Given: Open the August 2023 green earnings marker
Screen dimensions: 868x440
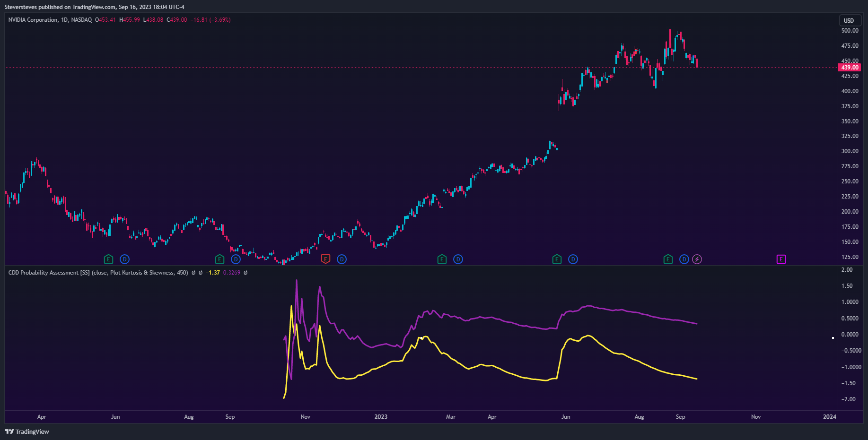Looking at the screenshot, I should 668,259.
